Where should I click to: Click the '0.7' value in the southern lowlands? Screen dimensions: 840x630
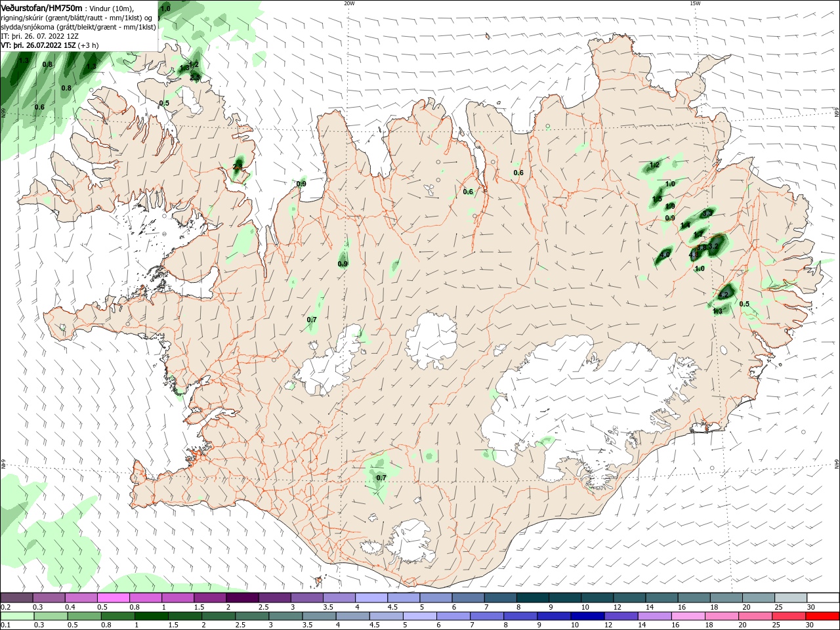(381, 478)
